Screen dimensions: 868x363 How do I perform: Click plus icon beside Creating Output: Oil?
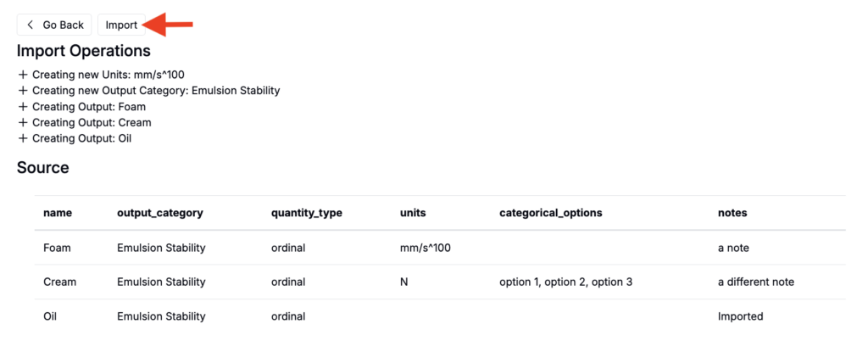pyautogui.click(x=23, y=138)
